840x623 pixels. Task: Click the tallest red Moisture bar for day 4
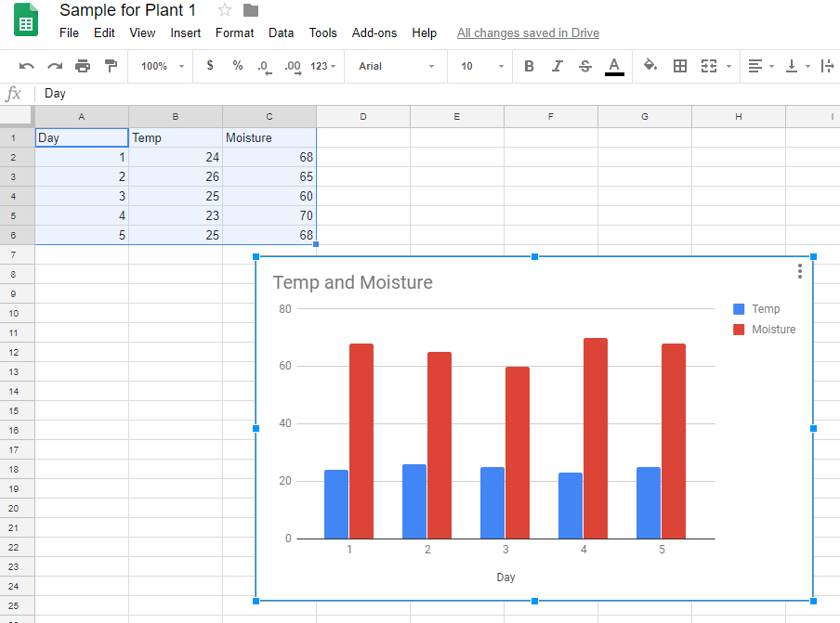click(596, 438)
